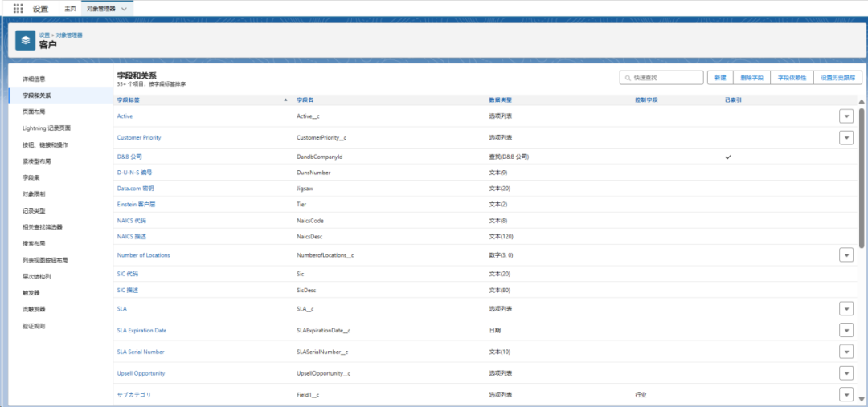Image resolution: width=868 pixels, height=407 pixels.
Task: Open the SLA Serial Number field link
Action: (141, 352)
